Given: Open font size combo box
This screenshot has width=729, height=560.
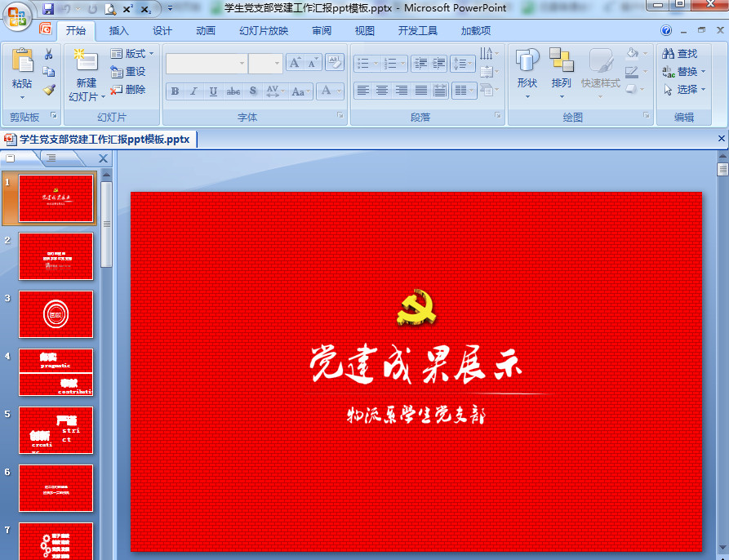Looking at the screenshot, I should click(x=265, y=63).
